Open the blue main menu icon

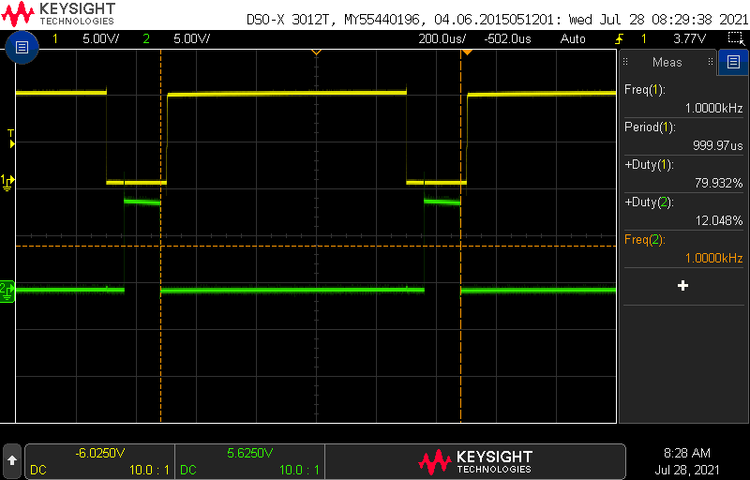pos(22,47)
